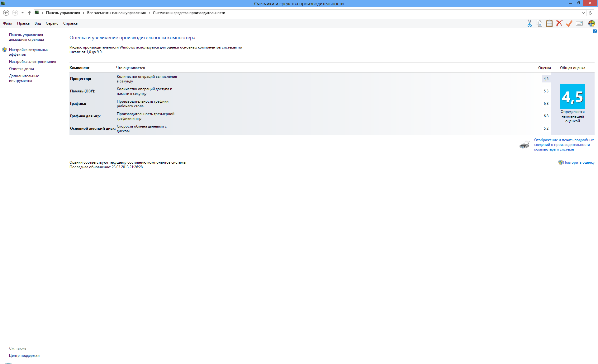Click the printer icon next to details link
The width and height of the screenshot is (598, 364).
coord(524,145)
